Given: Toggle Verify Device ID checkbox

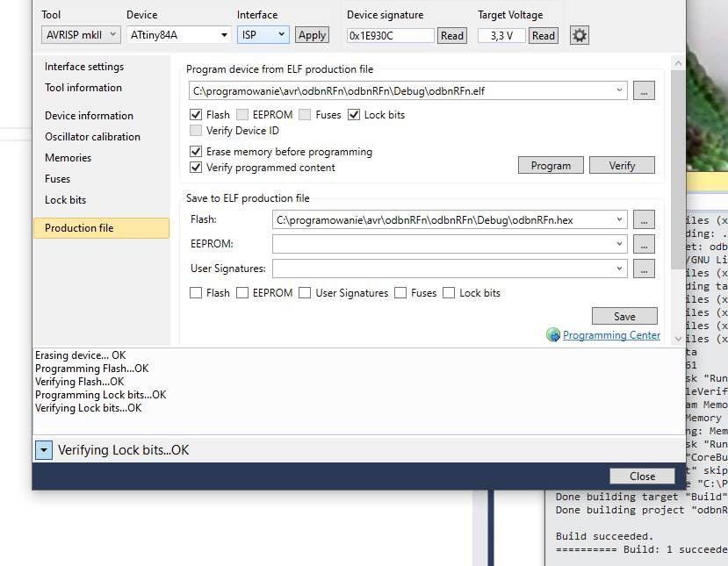Looking at the screenshot, I should pyautogui.click(x=196, y=131).
